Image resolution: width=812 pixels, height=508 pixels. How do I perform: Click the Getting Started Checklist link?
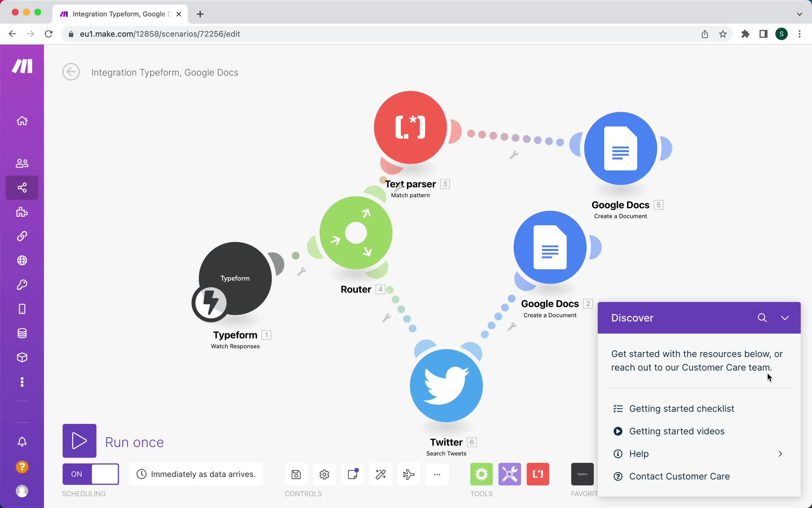click(682, 409)
